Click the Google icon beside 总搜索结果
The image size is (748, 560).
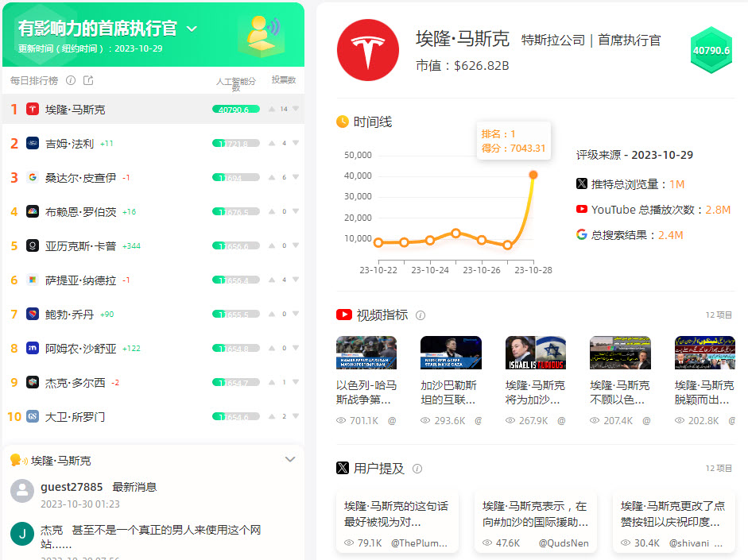pyautogui.click(x=582, y=234)
